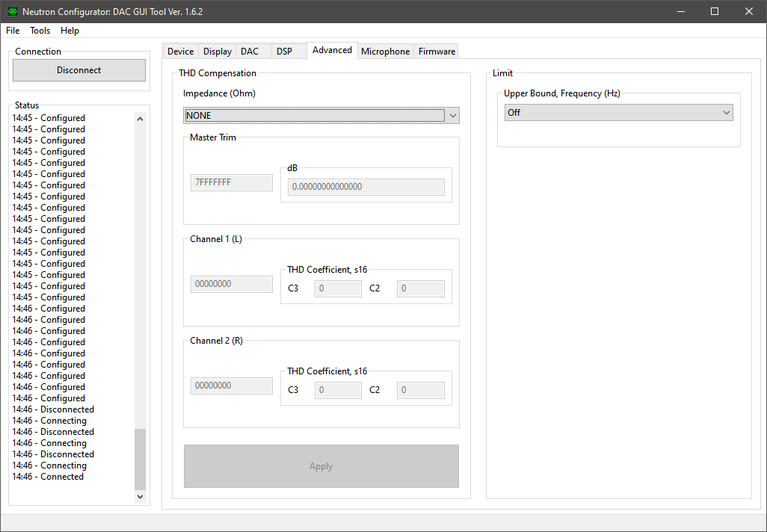This screenshot has width=767, height=532.
Task: Open the Impedance (Ohm) dropdown
Action: pyautogui.click(x=321, y=115)
